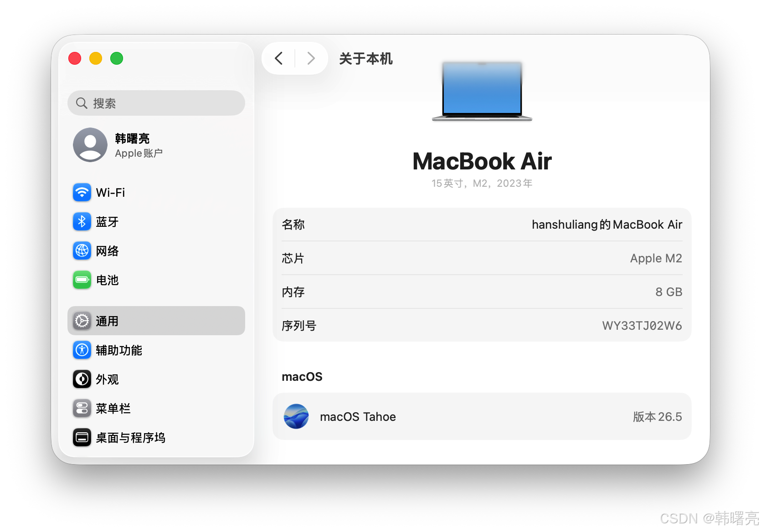Open the 辅助功能 accessibility icon
Viewport: 761px width, 532px height.
pyautogui.click(x=82, y=350)
